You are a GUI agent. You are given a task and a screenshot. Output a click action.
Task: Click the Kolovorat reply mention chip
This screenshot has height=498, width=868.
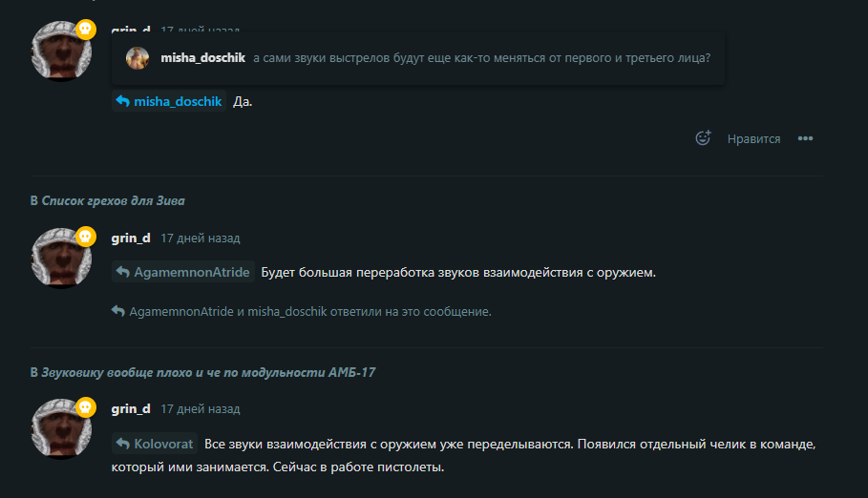155,444
